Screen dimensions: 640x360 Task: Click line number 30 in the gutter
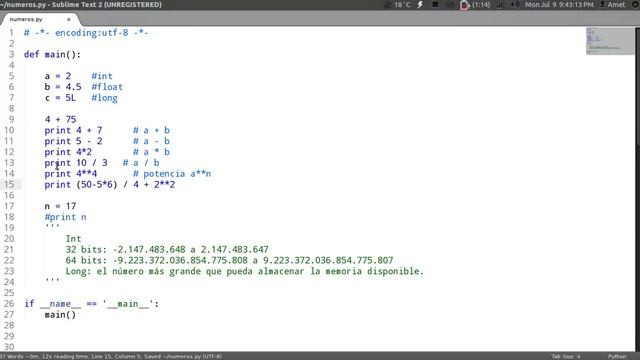[9, 347]
